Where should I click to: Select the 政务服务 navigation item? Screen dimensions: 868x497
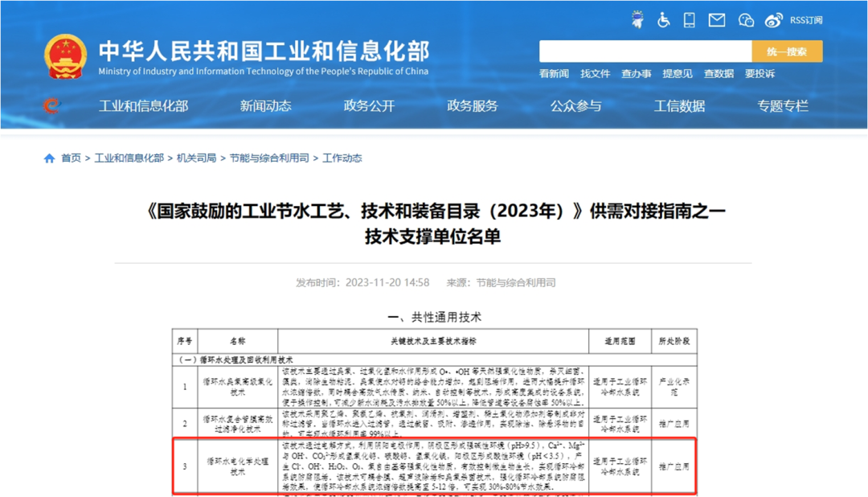[x=473, y=106]
